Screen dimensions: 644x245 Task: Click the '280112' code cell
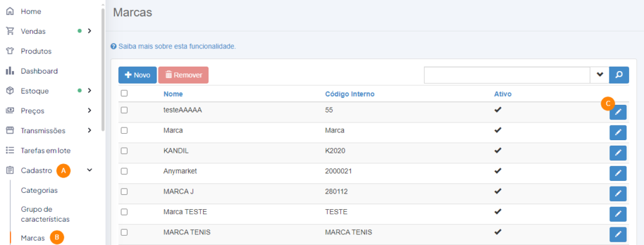click(336, 191)
